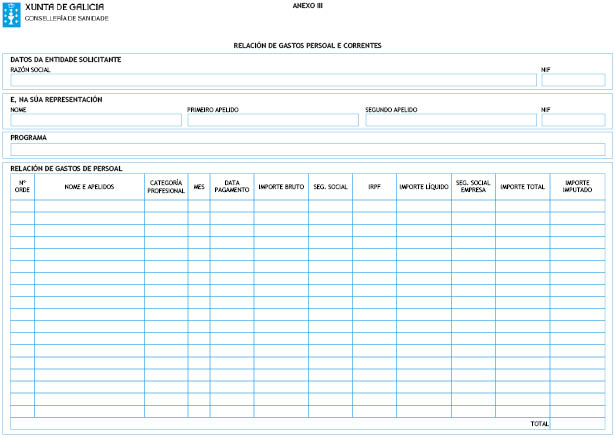Click the first row cell under Mes
615x439 pixels.
click(199, 206)
